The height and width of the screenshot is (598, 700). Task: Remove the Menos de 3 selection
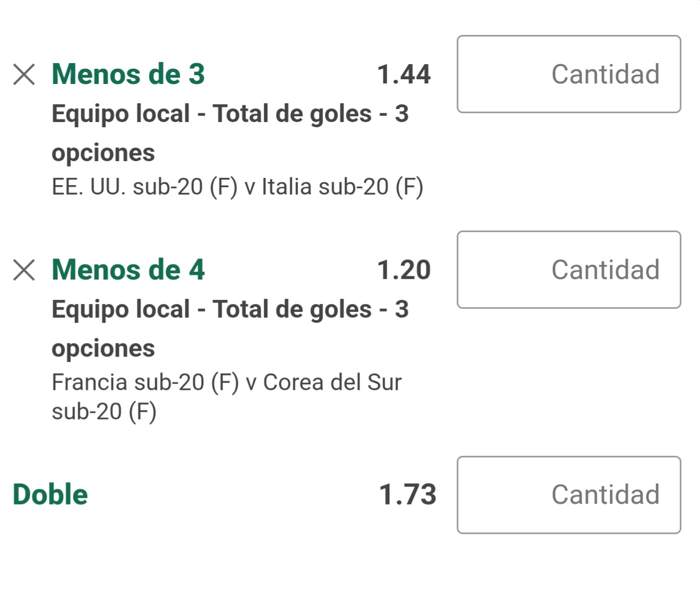tap(24, 75)
